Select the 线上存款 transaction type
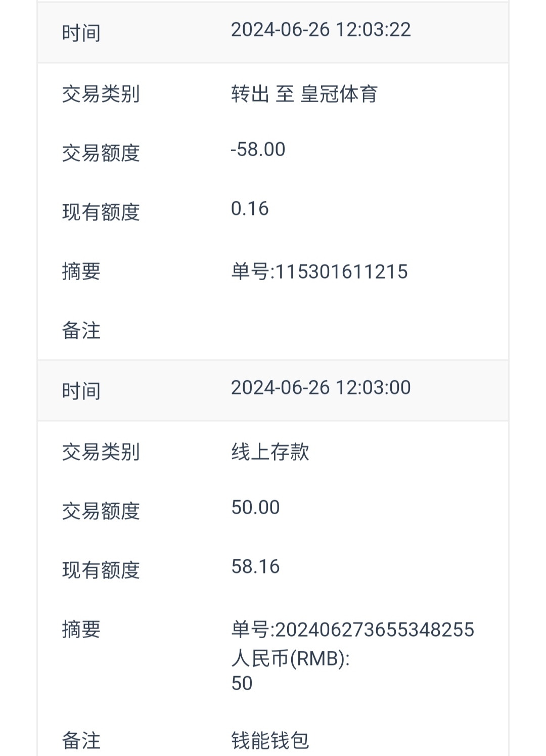This screenshot has height=756, width=546. (270, 452)
